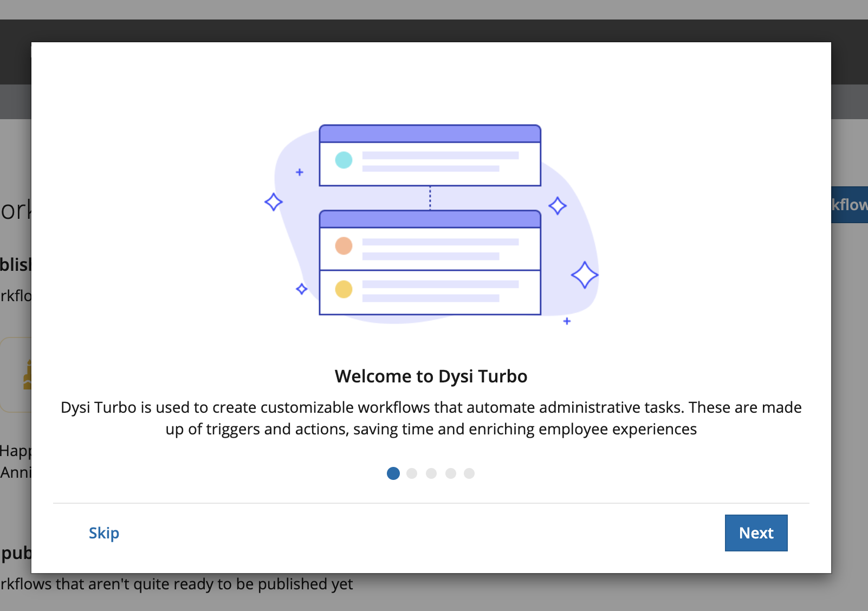Click the Next button

(756, 533)
